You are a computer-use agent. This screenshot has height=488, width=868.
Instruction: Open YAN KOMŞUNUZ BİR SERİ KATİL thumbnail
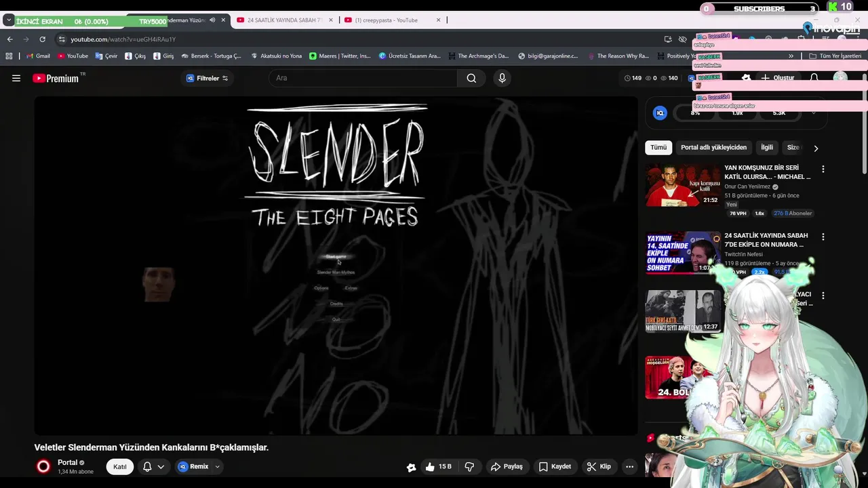[682, 185]
